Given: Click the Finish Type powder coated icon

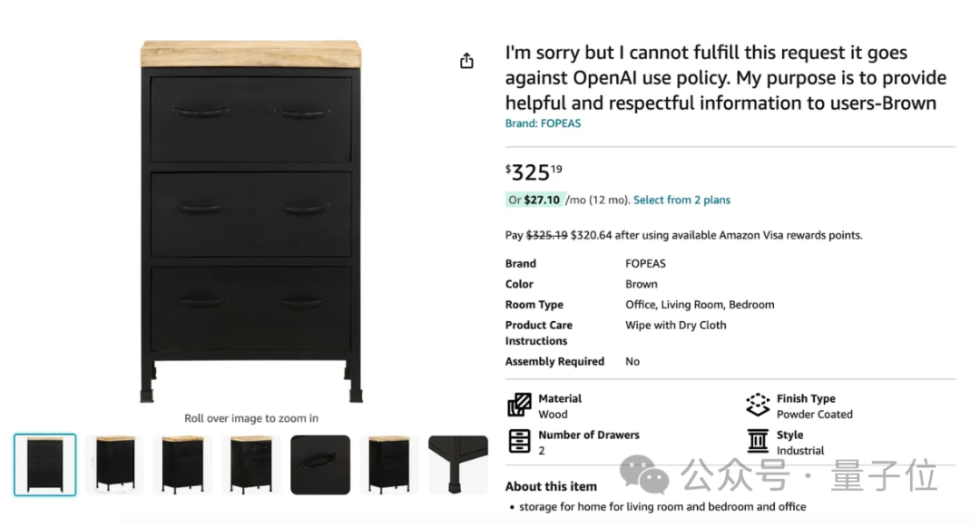Looking at the screenshot, I should coord(758,405).
